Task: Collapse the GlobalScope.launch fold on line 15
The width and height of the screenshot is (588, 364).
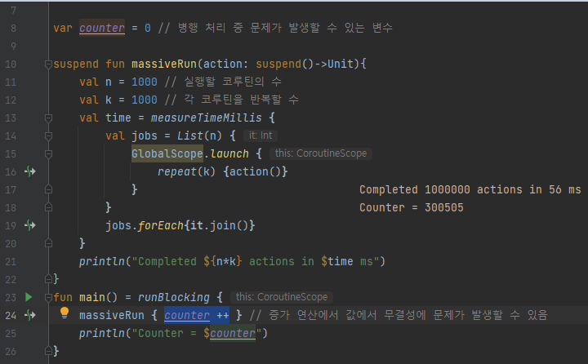Action: click(x=48, y=153)
